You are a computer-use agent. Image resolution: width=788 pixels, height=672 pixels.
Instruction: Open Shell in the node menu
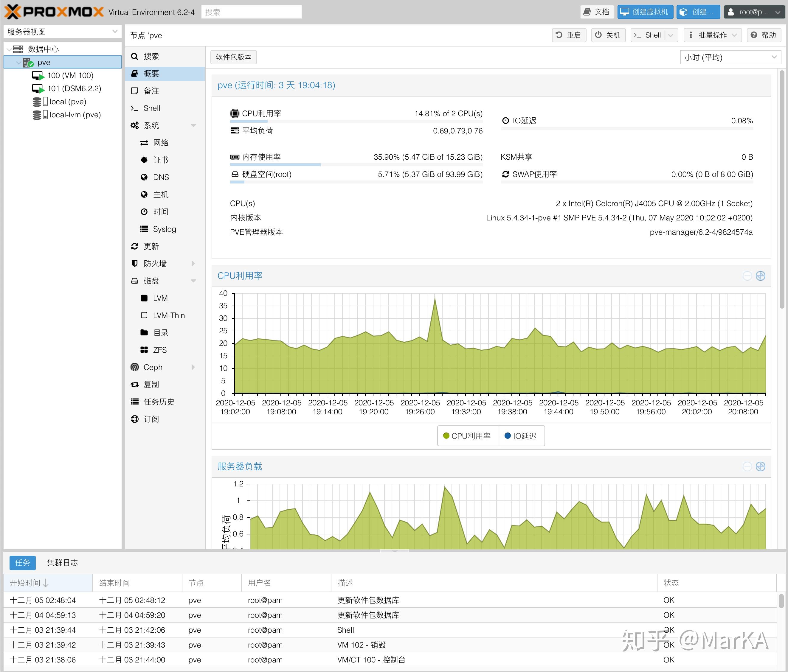click(165, 108)
